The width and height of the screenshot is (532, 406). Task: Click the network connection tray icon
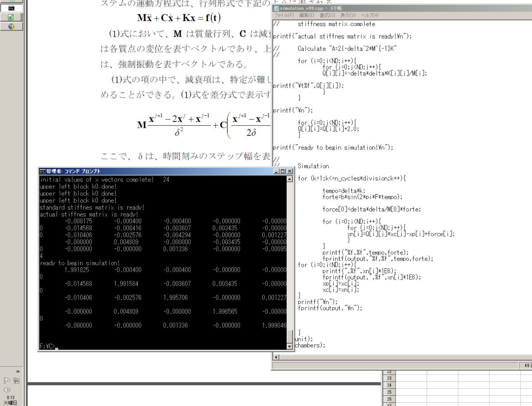(17, 381)
